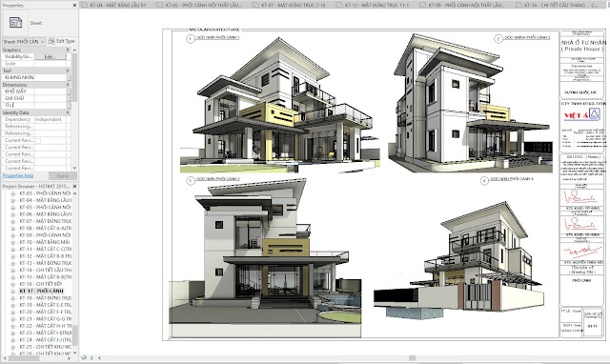Select KT-04 - MẶT BẰNG LẦU in browser
This screenshot has width=610, height=364.
pyautogui.click(x=46, y=200)
